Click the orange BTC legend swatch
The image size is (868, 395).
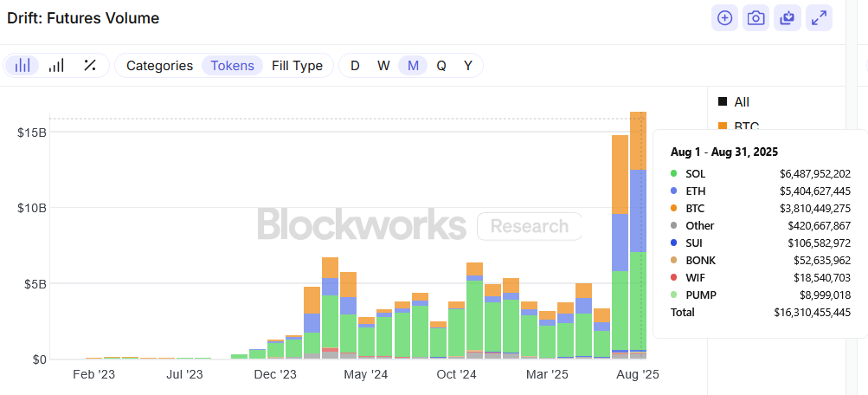(723, 126)
